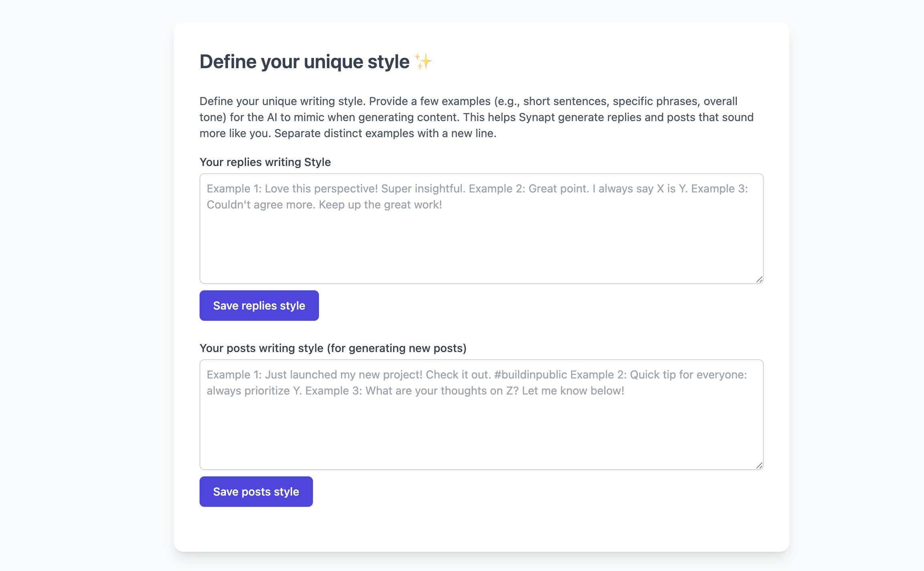Click the empty card area below Save posts style
924x571 pixels.
481,529
